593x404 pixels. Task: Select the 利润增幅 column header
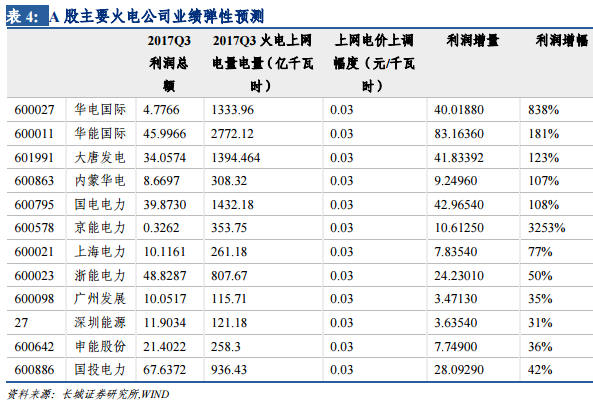point(562,40)
